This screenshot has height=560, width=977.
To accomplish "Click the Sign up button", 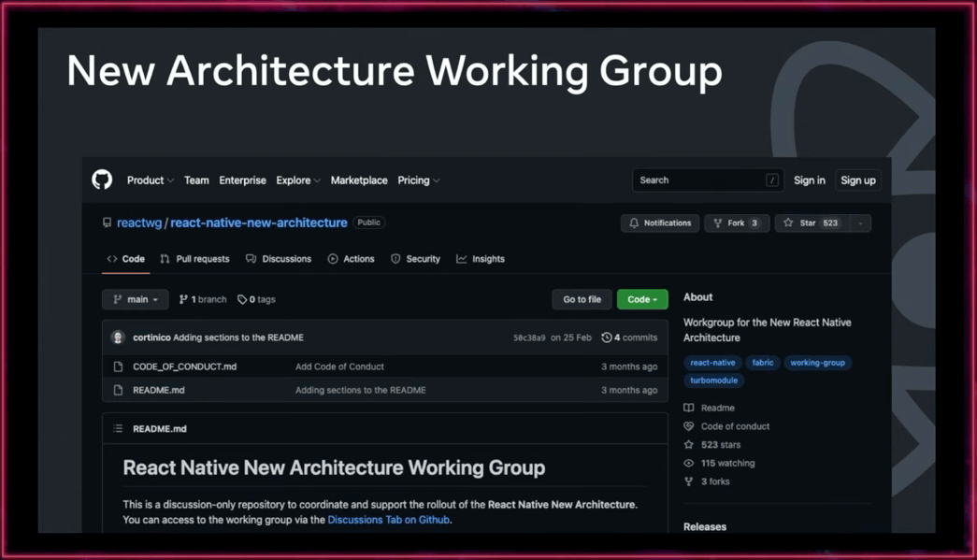I will pyautogui.click(x=858, y=180).
